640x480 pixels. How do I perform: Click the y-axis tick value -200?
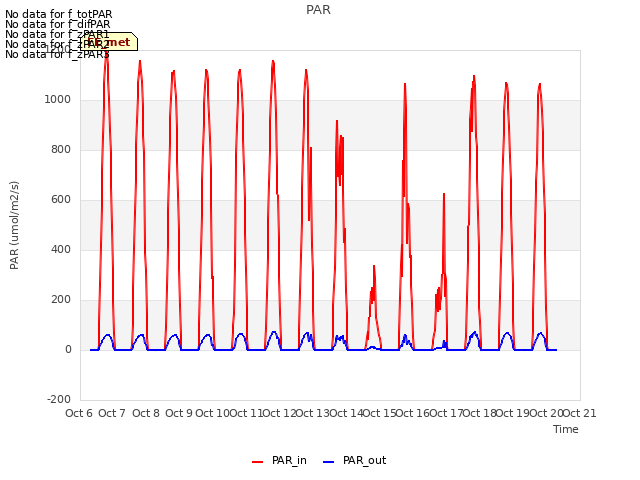point(59,399)
